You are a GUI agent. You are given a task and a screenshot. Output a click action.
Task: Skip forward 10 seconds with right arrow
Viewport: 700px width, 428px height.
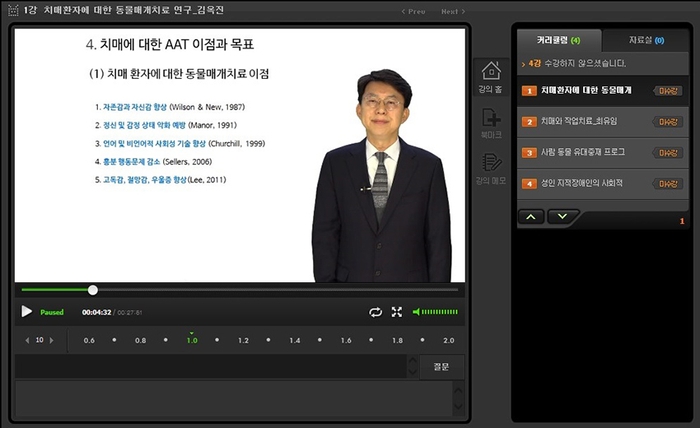pos(52,340)
